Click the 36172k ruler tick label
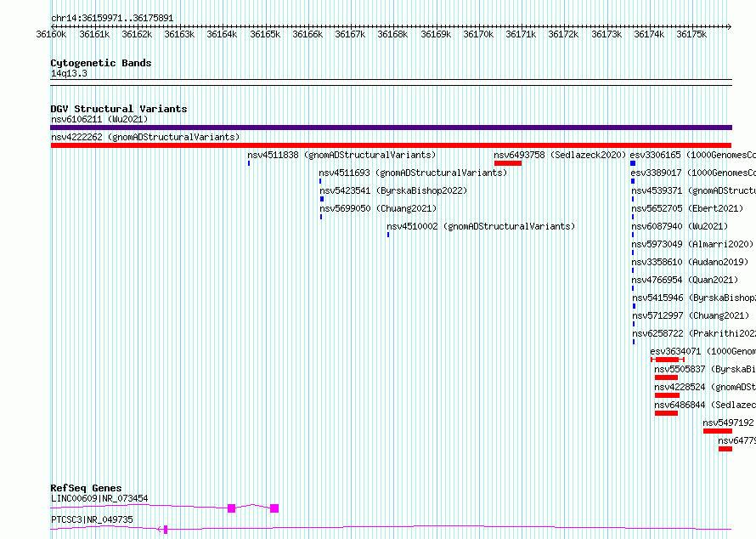The width and height of the screenshot is (756, 539). click(x=563, y=35)
